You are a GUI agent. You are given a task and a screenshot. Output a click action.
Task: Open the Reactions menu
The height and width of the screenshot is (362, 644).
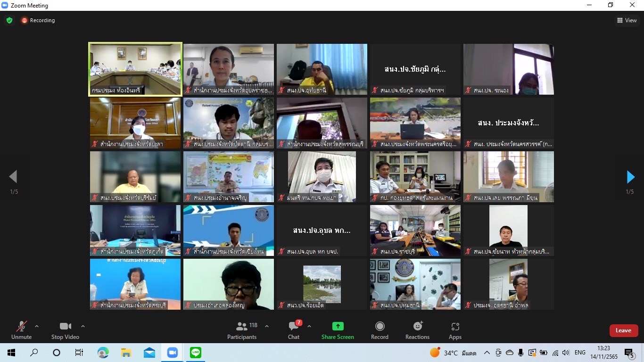(x=417, y=326)
